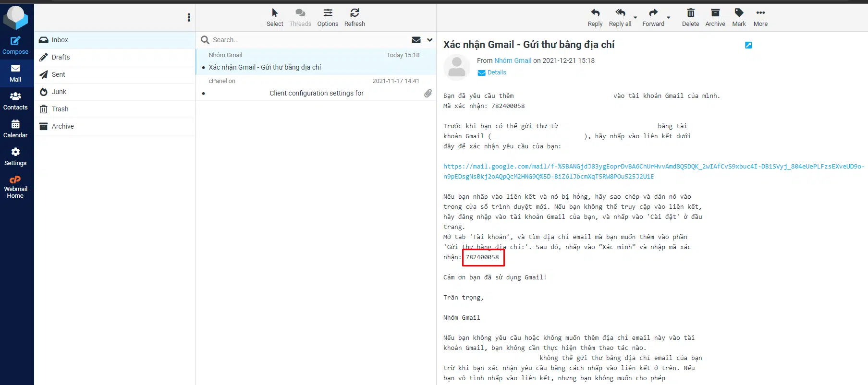This screenshot has height=385, width=868.
Task: Archive the current email
Action: coord(715,17)
